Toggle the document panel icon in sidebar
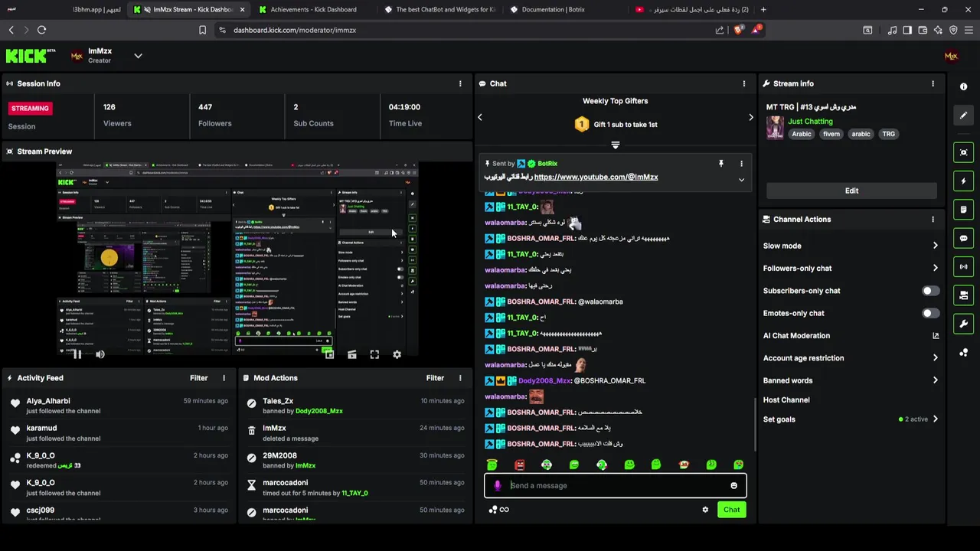This screenshot has height=551, width=980. tap(964, 210)
